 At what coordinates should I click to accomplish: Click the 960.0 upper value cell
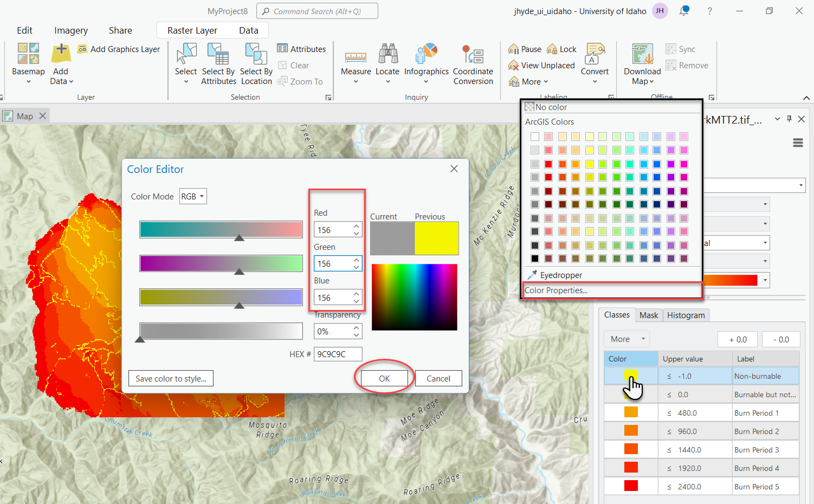[695, 431]
